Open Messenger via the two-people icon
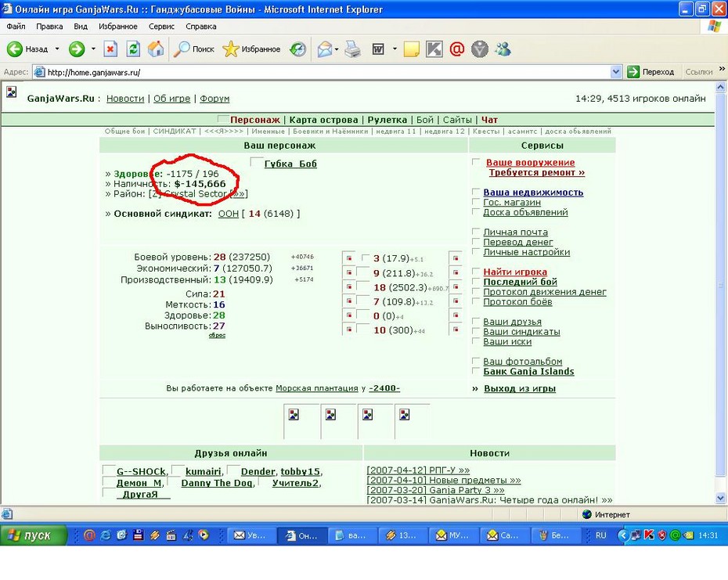This screenshot has width=728, height=580. (503, 49)
